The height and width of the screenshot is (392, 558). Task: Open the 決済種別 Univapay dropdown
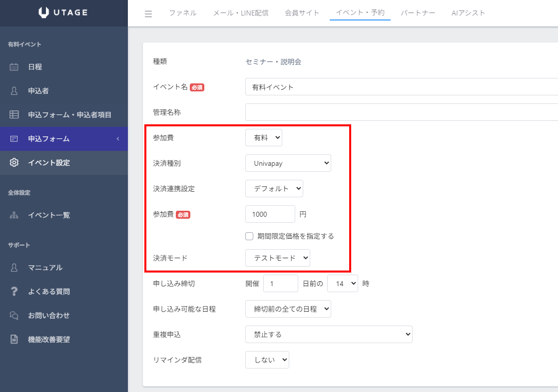[x=288, y=163]
